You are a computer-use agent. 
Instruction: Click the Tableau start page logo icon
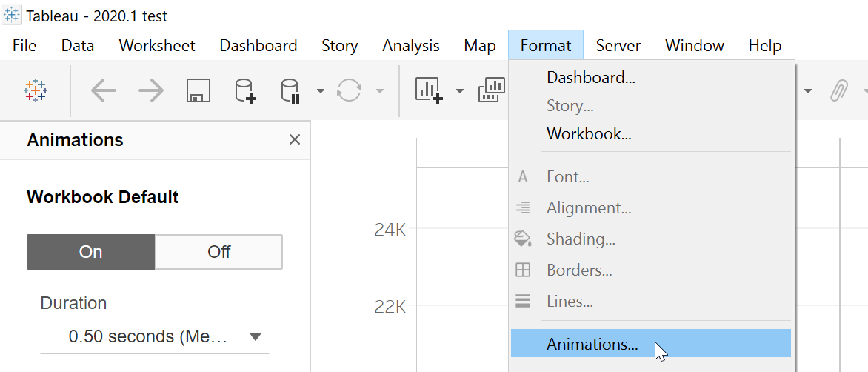35,91
